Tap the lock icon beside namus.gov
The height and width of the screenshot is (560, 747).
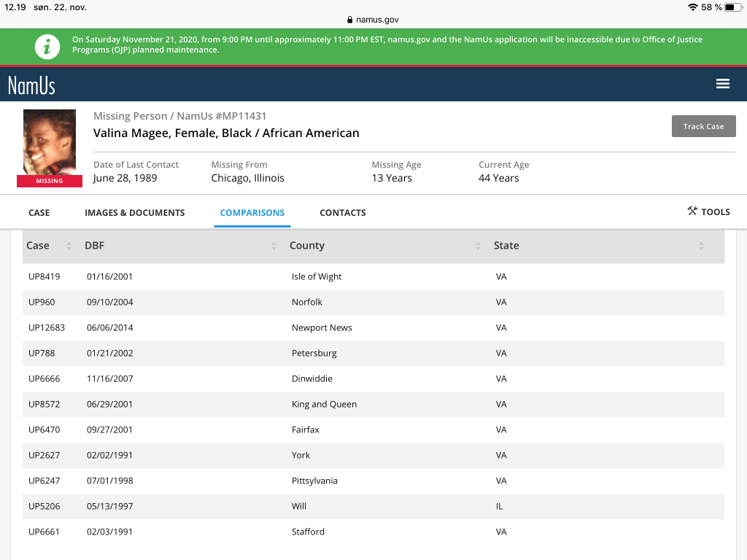click(350, 20)
